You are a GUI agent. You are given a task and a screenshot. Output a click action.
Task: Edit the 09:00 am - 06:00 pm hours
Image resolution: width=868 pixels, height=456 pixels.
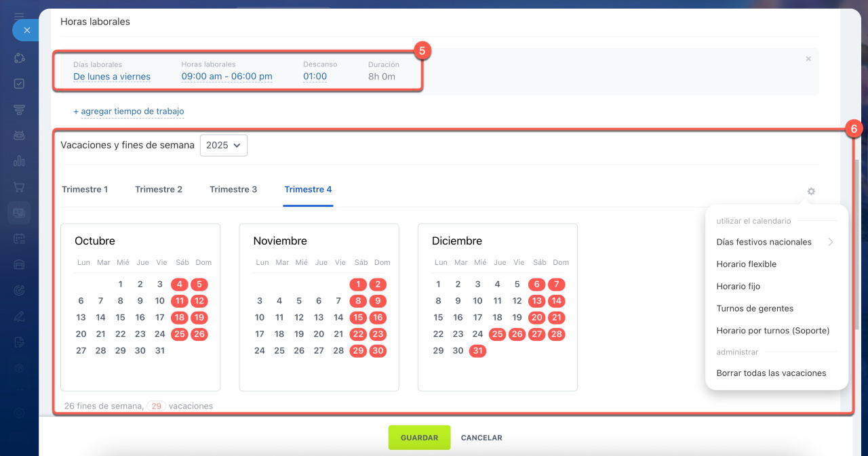tap(226, 77)
